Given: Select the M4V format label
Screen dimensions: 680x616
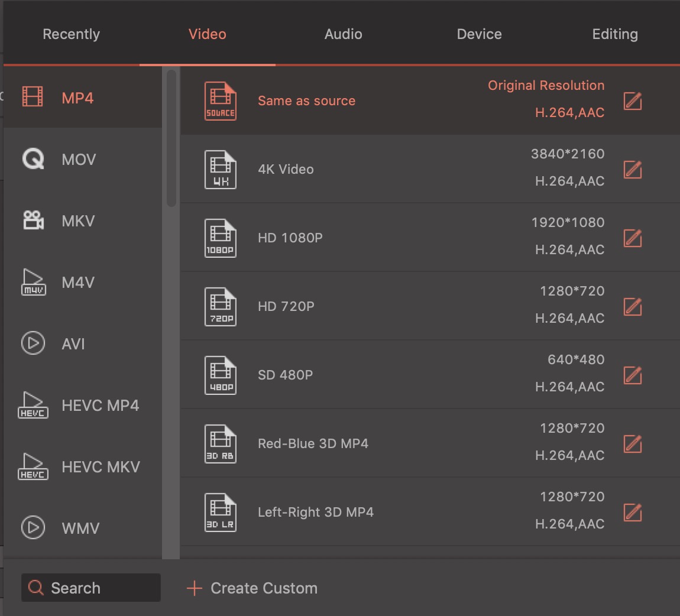Looking at the screenshot, I should pyautogui.click(x=78, y=283).
